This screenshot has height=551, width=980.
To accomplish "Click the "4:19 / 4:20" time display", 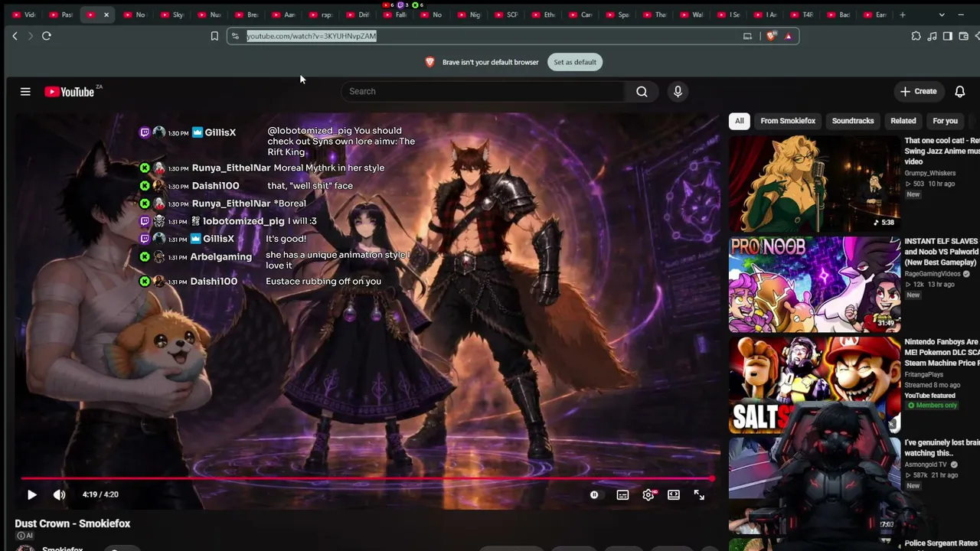I will click(100, 495).
